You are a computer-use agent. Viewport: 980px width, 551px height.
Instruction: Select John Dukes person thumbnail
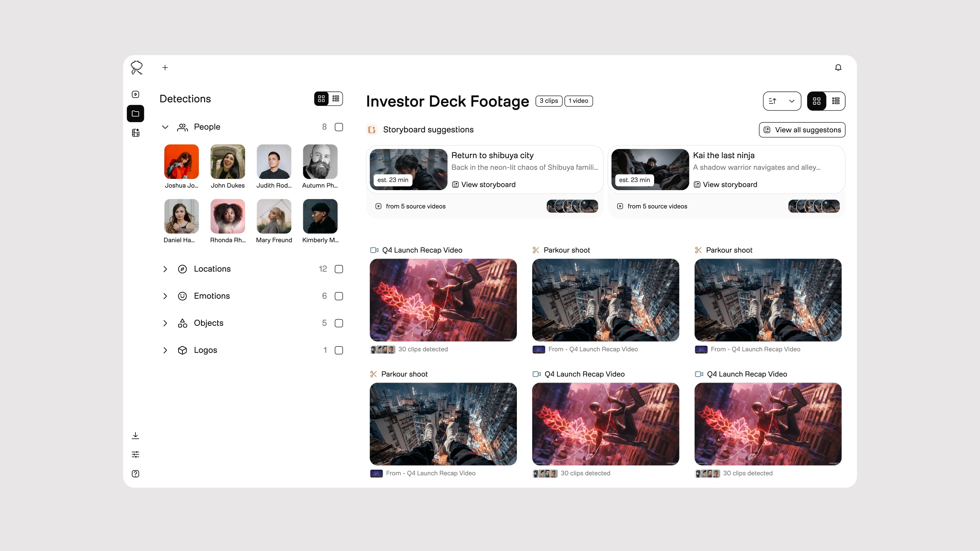pyautogui.click(x=228, y=162)
